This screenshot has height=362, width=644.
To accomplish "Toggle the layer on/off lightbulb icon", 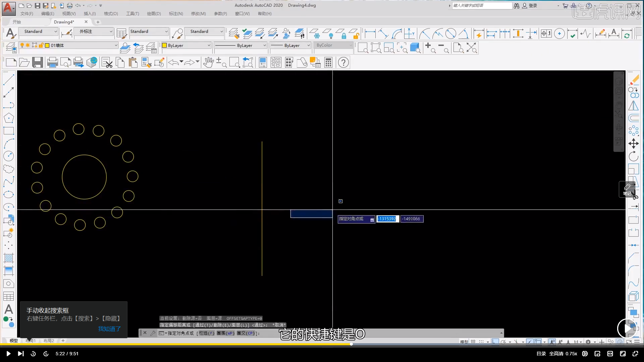I will coord(22,45).
